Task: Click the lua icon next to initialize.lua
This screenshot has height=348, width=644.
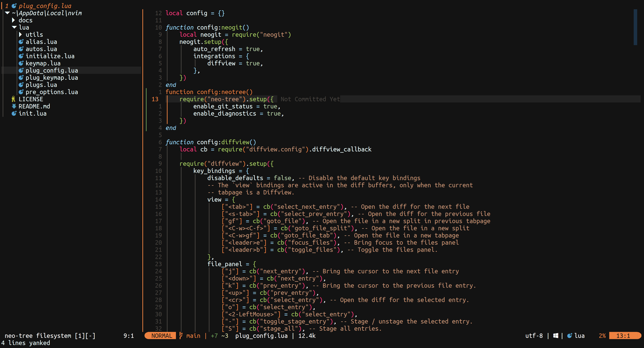Action: pos(21,56)
